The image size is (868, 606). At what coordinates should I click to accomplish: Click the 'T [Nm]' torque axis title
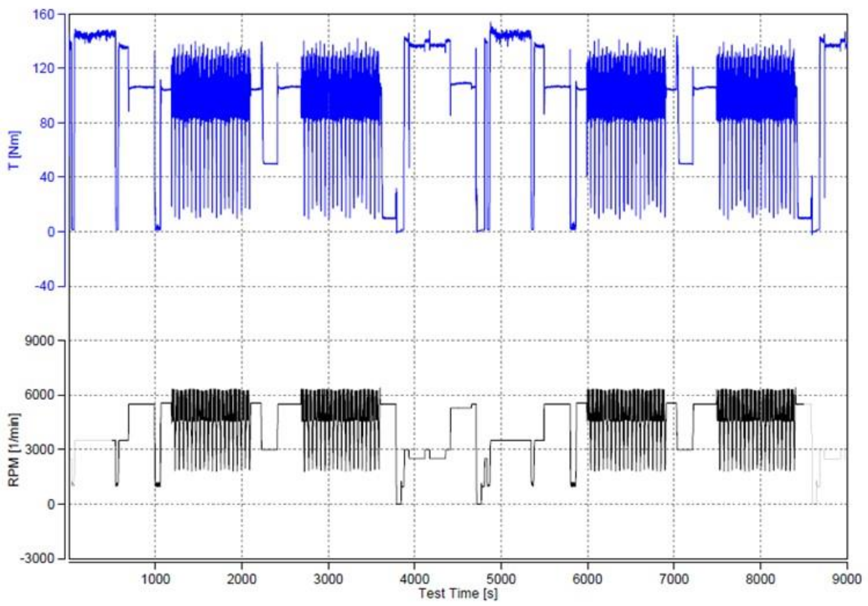click(x=14, y=150)
